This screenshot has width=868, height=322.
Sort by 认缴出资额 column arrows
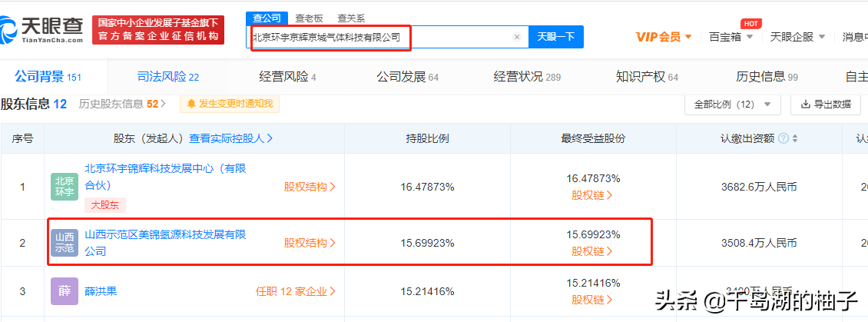[794, 139]
